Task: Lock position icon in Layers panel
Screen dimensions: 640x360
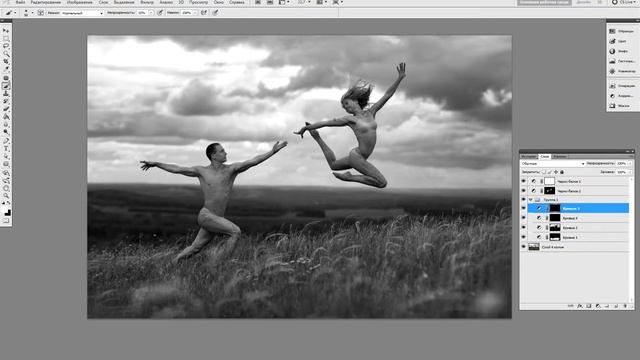Action: (x=556, y=172)
